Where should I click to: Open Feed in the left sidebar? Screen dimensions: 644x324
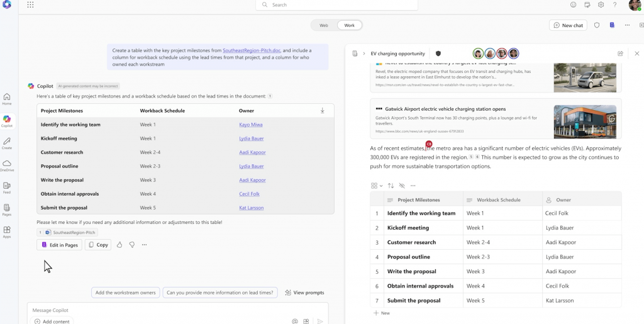point(6,188)
